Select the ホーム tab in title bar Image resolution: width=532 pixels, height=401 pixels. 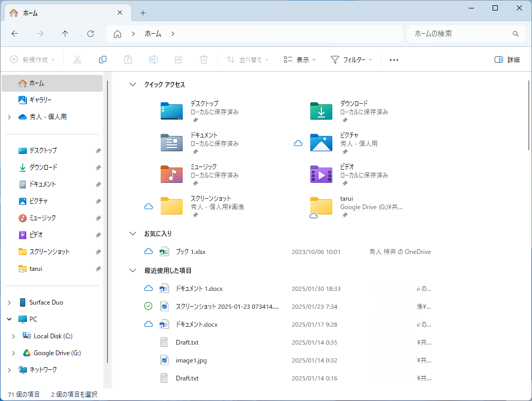click(63, 13)
